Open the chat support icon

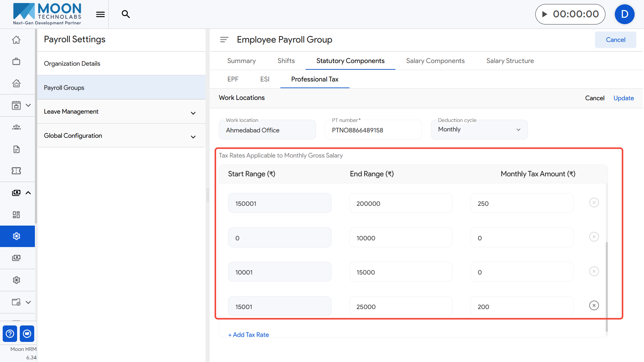27,334
